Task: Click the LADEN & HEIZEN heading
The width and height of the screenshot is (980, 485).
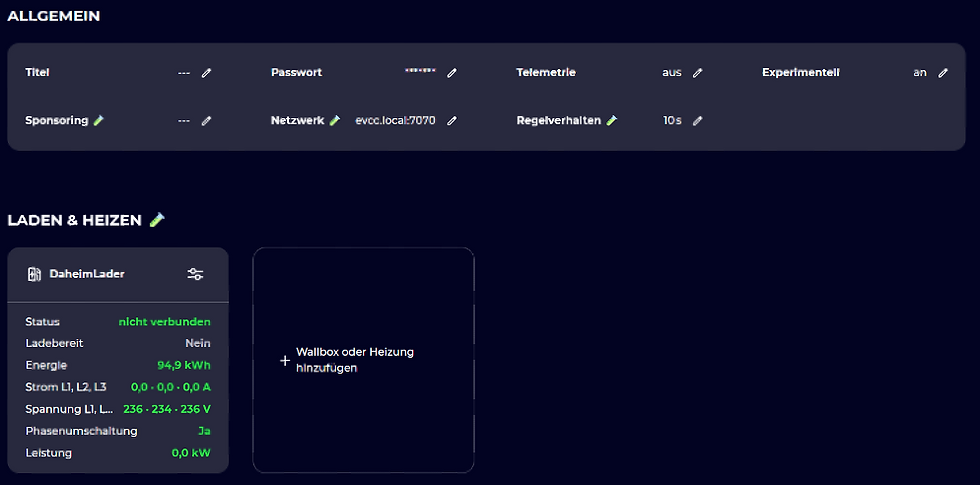Action: pos(74,220)
